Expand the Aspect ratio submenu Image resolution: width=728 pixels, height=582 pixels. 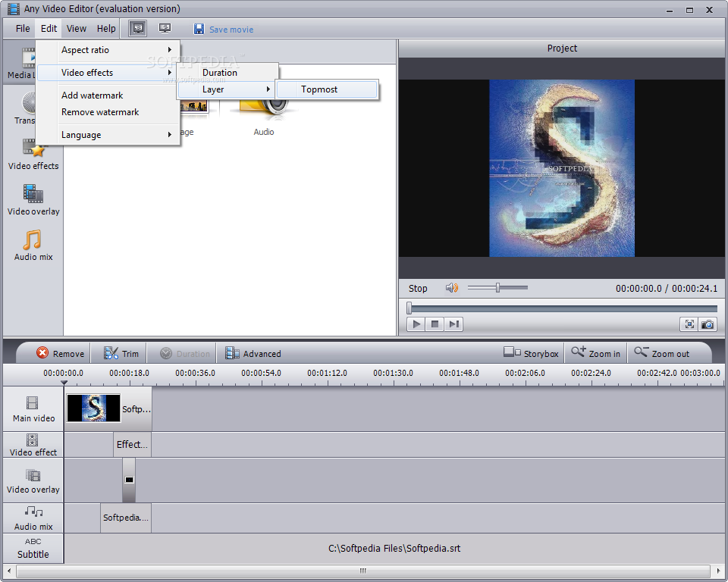point(108,50)
